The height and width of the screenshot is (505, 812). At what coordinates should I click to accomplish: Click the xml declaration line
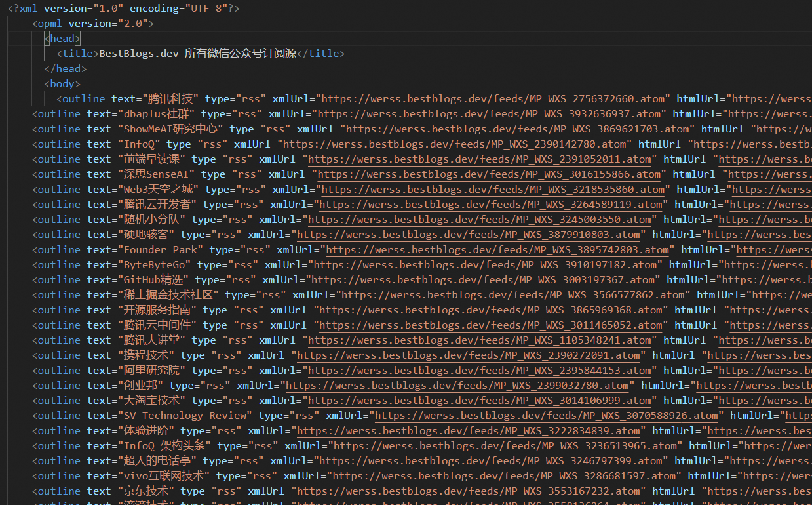[x=123, y=9]
